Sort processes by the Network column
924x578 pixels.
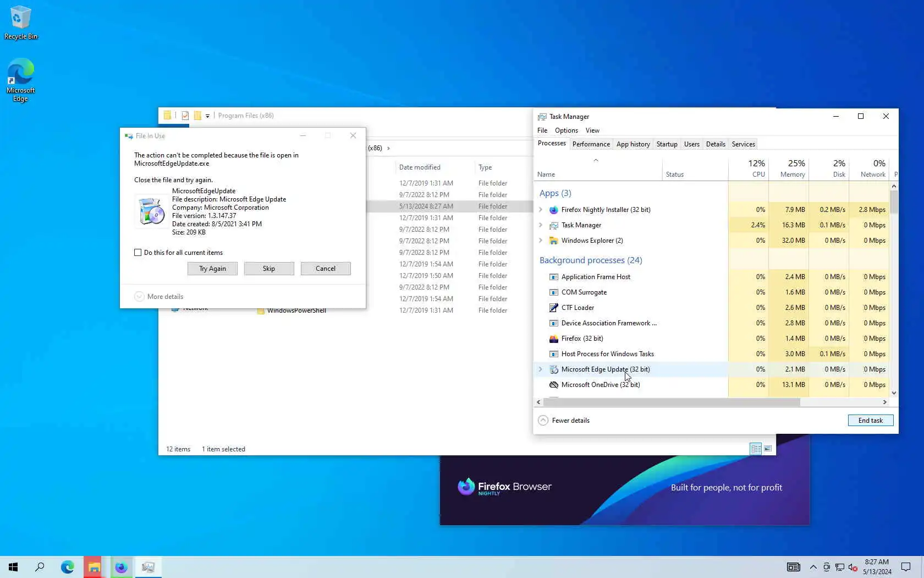(869, 168)
